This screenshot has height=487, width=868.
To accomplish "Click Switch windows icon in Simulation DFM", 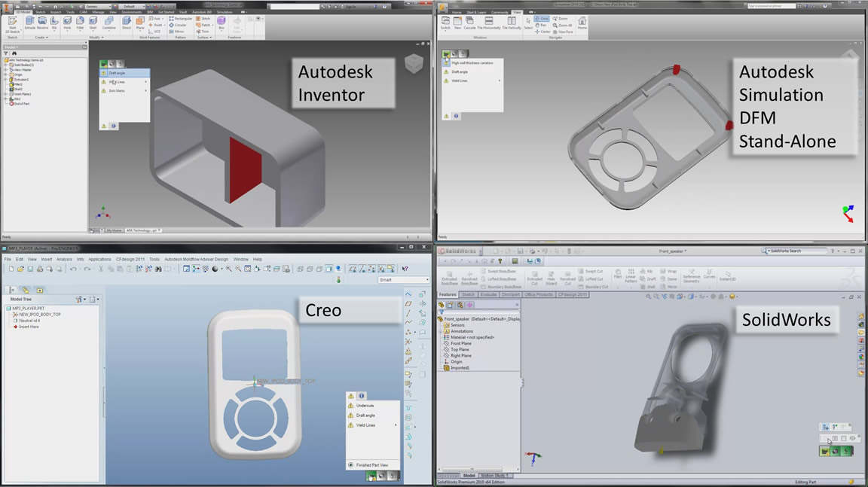I will [445, 23].
